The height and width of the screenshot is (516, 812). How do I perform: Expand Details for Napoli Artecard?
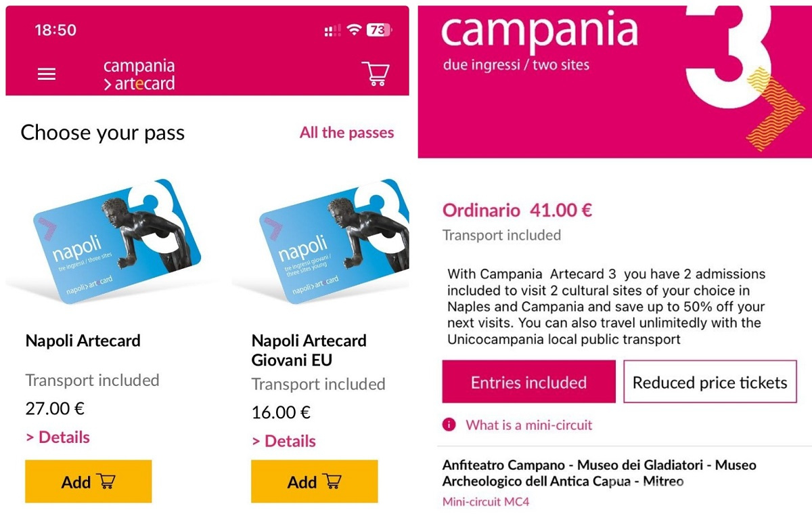[x=58, y=437]
